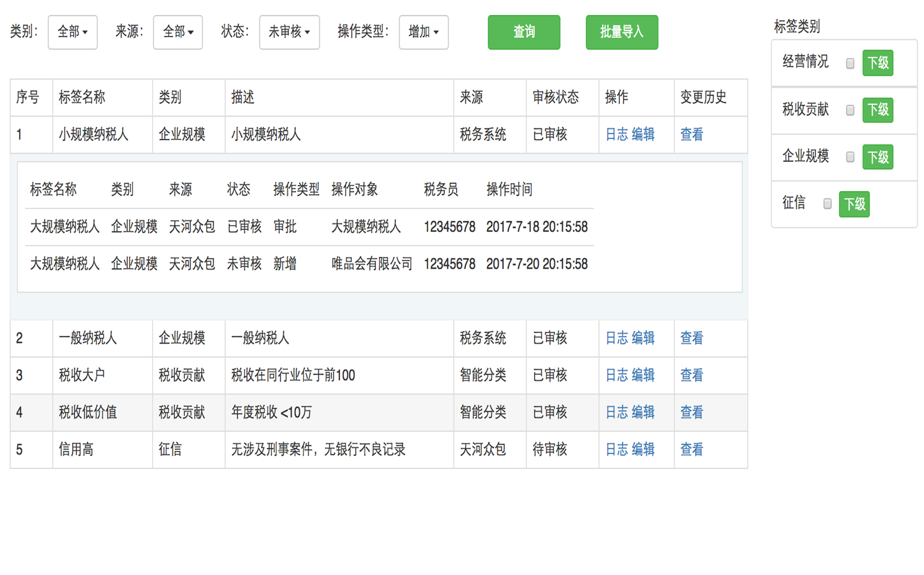924x575 pixels.
Task: Select the checkbox next to 征信
Action: click(827, 204)
